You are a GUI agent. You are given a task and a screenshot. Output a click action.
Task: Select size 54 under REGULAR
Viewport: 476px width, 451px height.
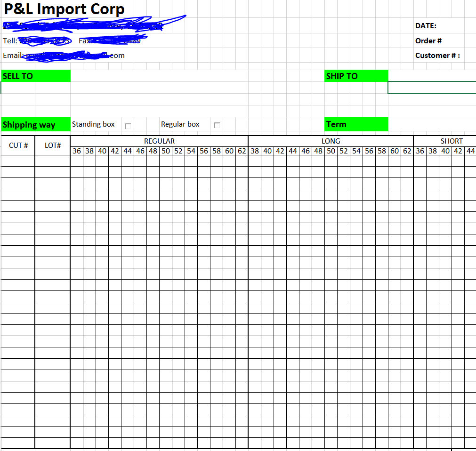(191, 151)
